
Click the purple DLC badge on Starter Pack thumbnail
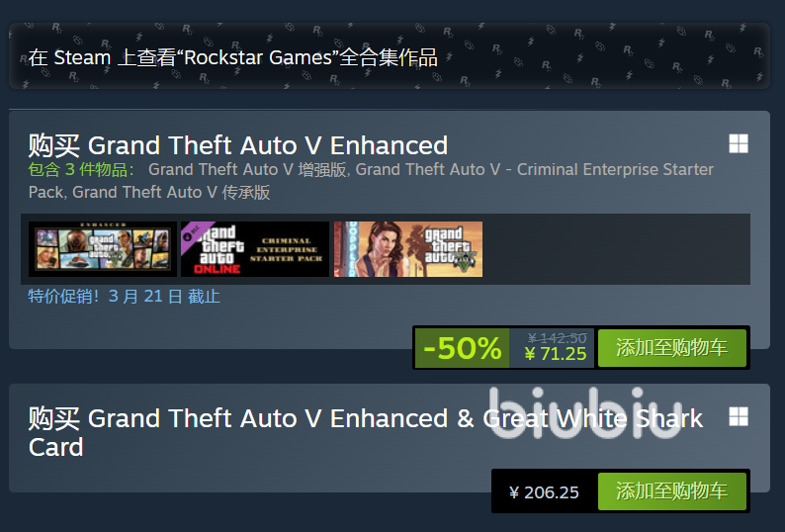coord(195,233)
